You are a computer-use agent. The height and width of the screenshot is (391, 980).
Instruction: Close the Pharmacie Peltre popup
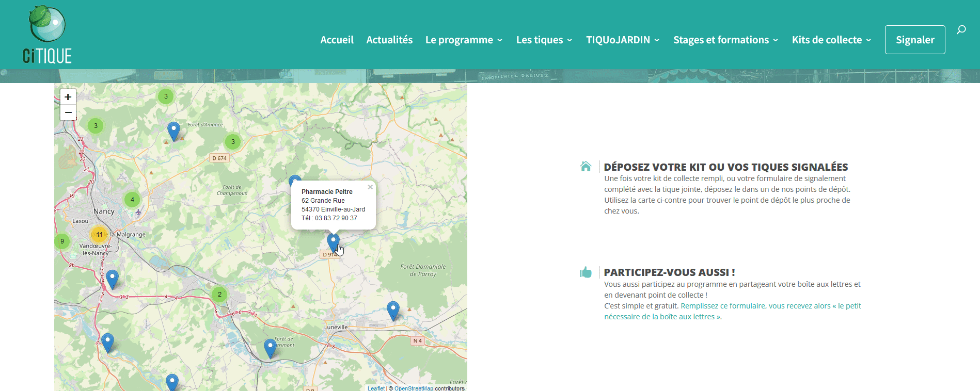coord(370,187)
